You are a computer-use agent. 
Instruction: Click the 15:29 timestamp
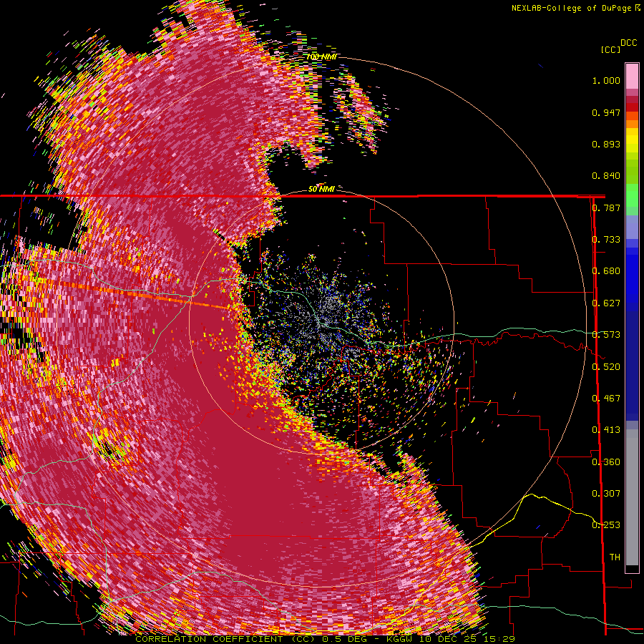(x=499, y=639)
